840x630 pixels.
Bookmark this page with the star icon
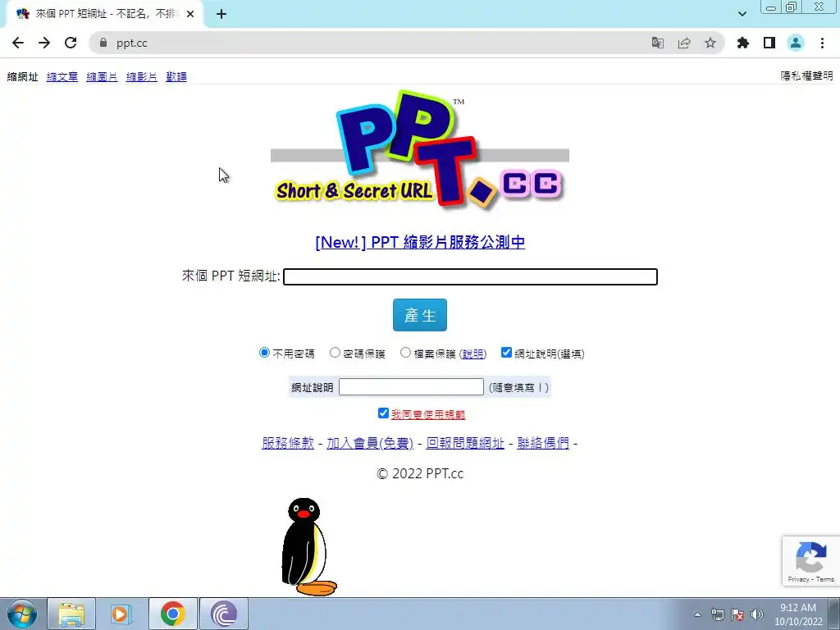[710, 43]
